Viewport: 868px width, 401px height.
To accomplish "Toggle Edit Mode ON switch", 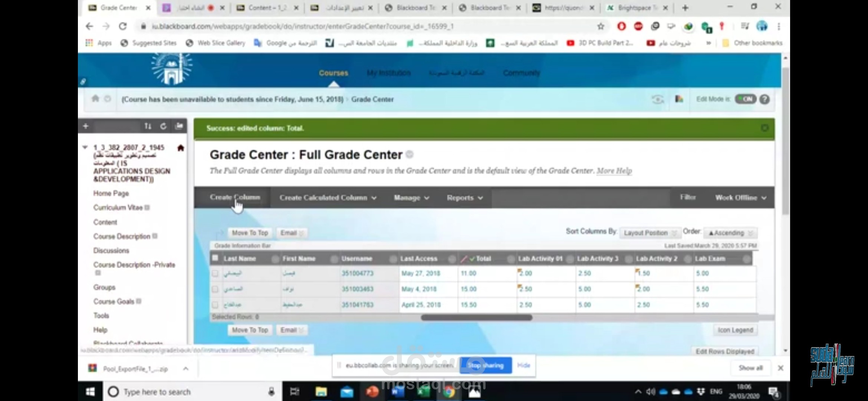I will pyautogui.click(x=745, y=99).
